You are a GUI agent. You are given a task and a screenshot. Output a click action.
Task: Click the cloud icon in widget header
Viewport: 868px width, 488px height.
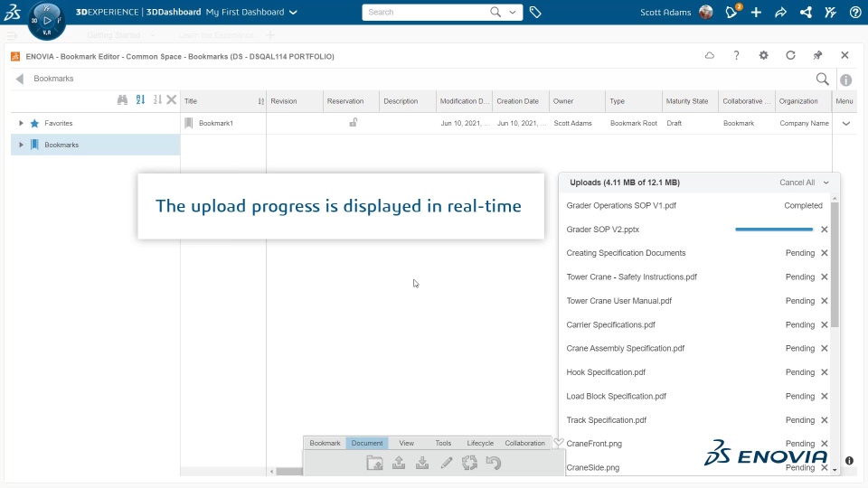(x=709, y=55)
